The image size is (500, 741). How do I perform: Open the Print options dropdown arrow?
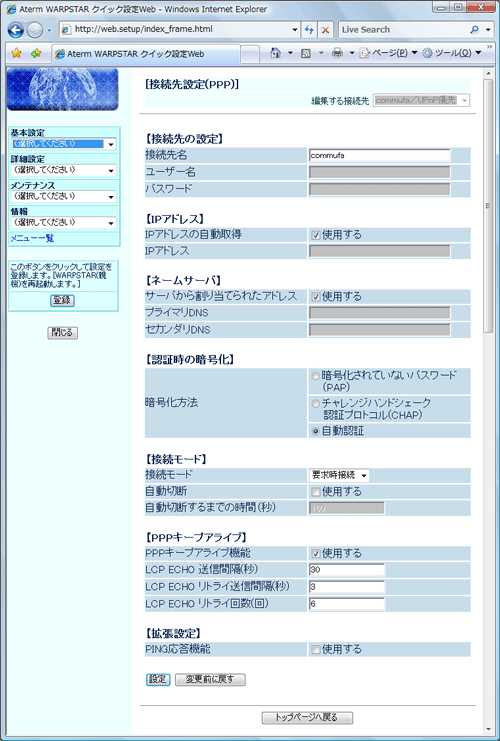click(352, 53)
